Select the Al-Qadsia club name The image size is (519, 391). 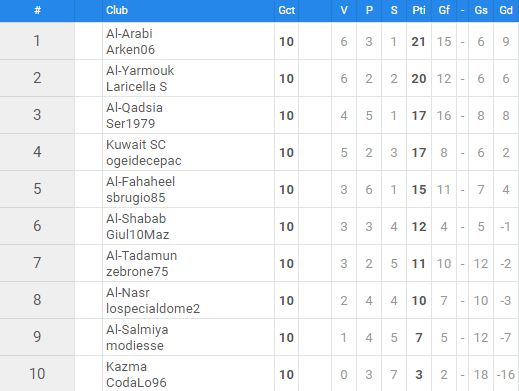point(134,108)
